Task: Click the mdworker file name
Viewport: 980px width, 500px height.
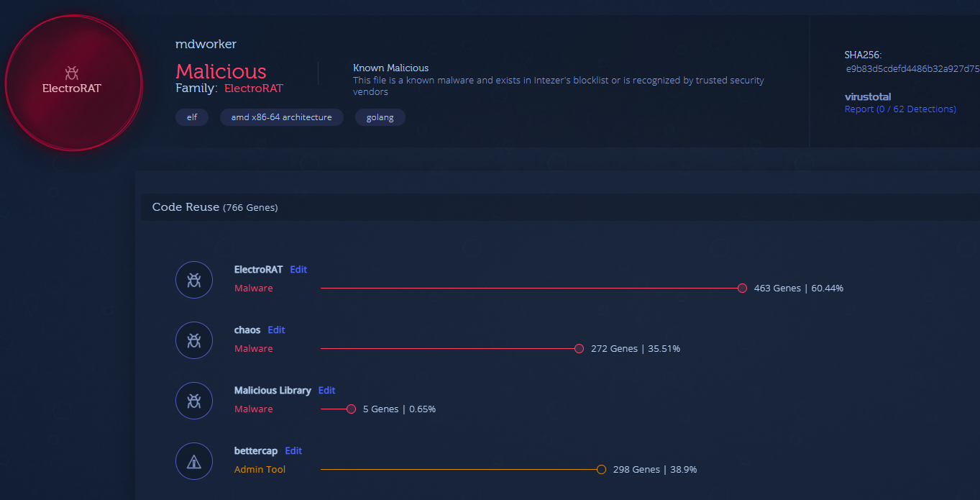Action: pyautogui.click(x=206, y=44)
